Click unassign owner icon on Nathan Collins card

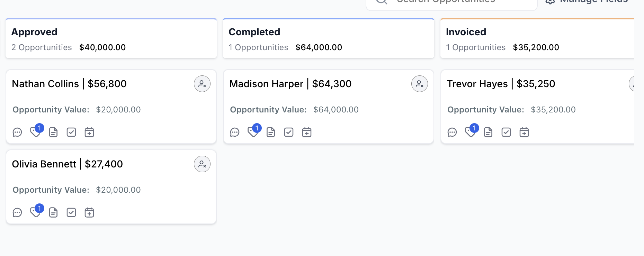(202, 84)
